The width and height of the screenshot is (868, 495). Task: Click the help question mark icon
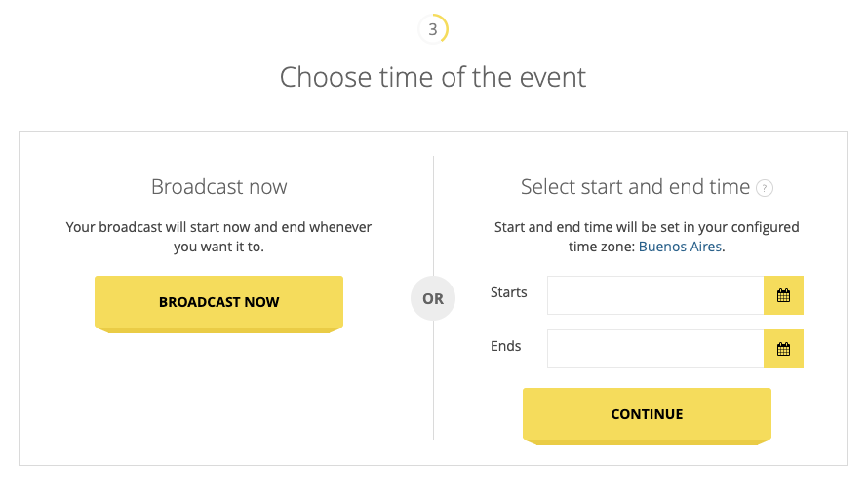(765, 189)
